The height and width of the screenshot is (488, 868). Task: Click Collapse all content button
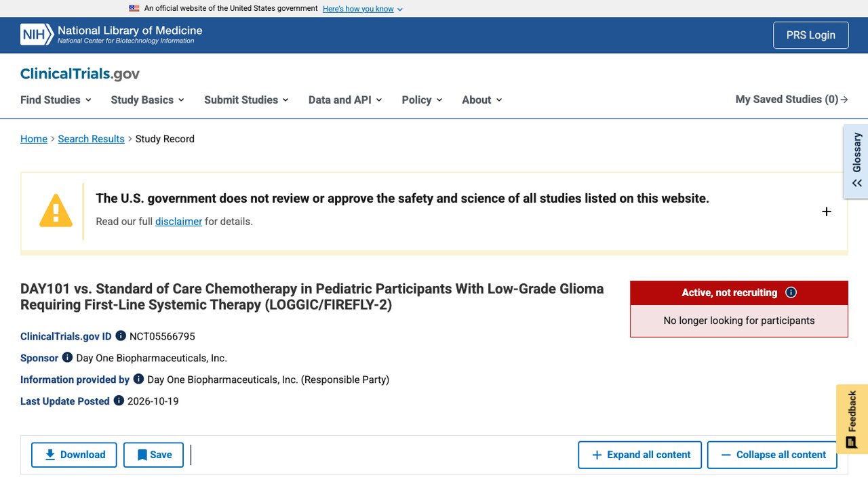(x=772, y=455)
